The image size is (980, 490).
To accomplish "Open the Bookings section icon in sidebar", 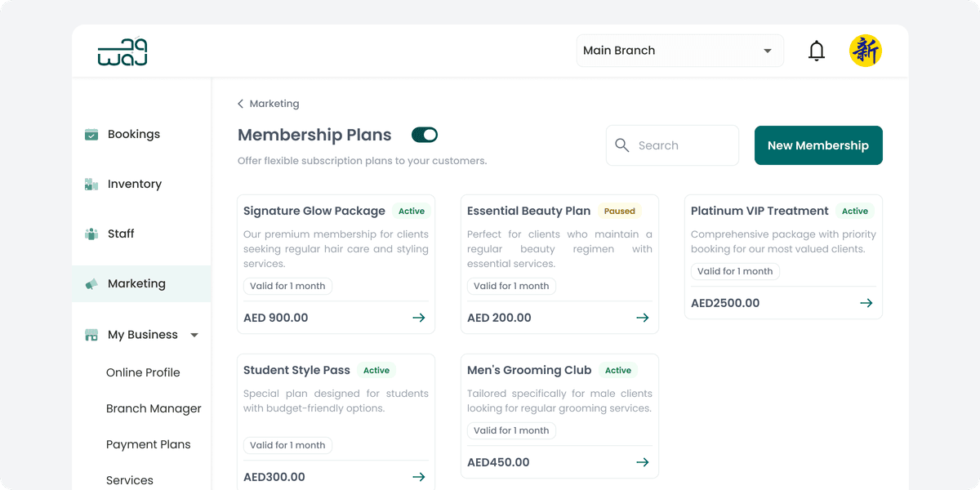I will pyautogui.click(x=91, y=134).
